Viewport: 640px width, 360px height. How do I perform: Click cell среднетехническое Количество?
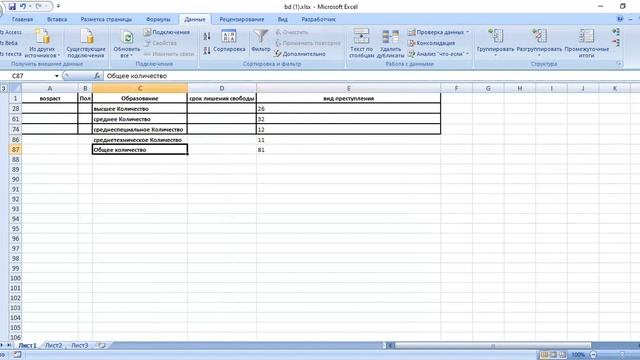tap(140, 140)
